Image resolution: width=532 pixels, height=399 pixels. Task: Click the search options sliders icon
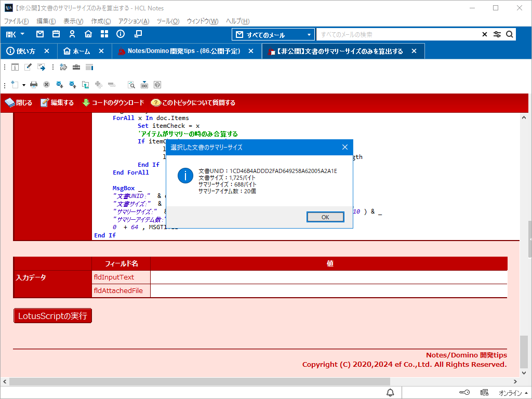tap(497, 35)
